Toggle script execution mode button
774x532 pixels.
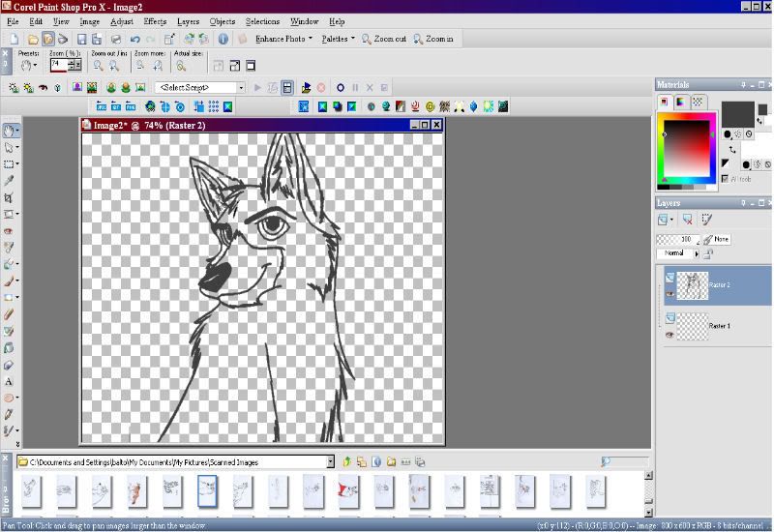tap(287, 88)
